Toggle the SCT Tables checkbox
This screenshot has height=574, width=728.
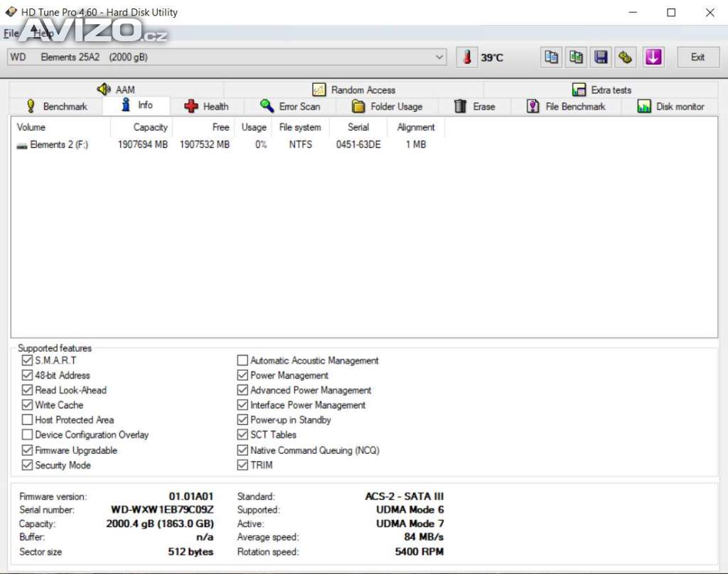coord(242,434)
